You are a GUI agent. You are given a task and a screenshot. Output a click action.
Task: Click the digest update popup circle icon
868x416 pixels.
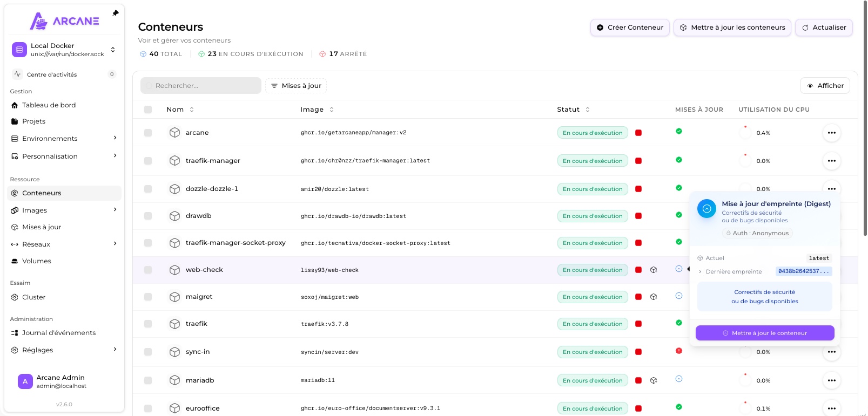[x=706, y=208]
